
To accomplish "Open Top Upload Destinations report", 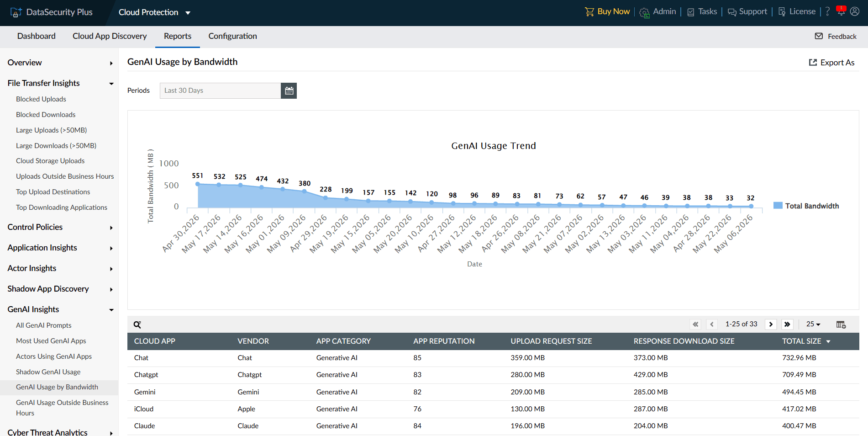I will coord(53,192).
